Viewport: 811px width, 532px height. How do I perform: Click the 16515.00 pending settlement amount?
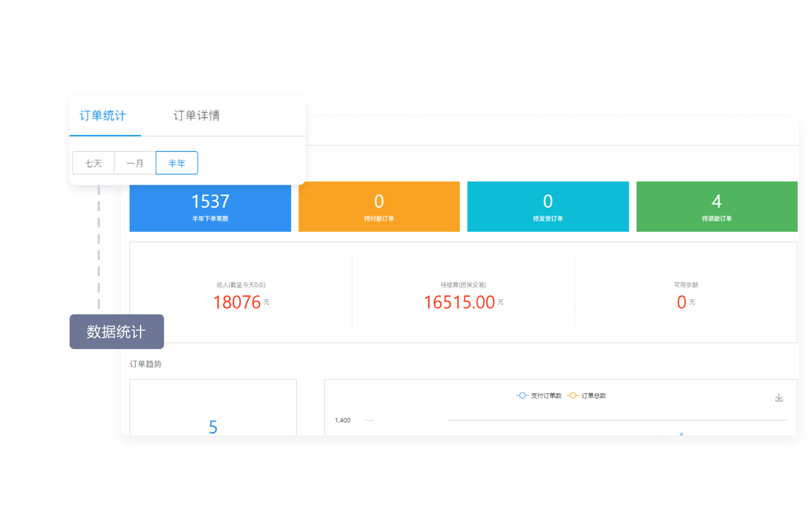[459, 302]
